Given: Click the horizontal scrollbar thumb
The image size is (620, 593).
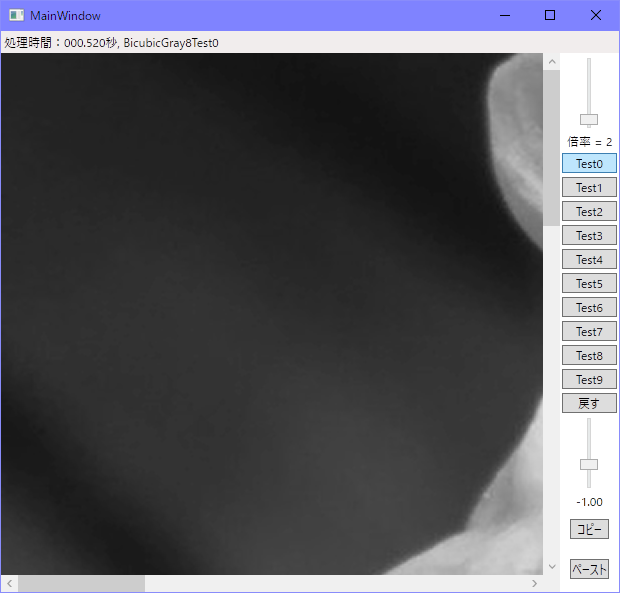Looking at the screenshot, I should point(81,584).
